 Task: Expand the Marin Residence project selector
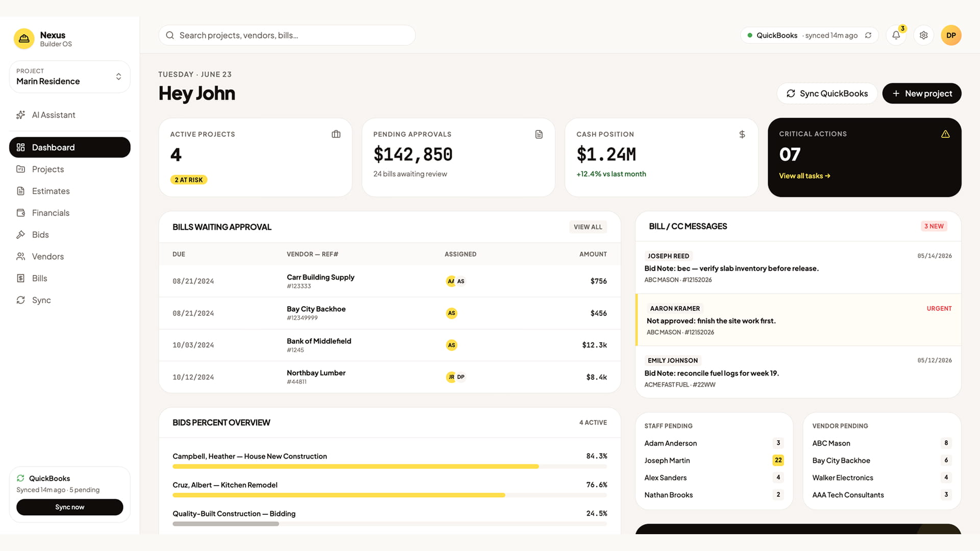point(70,77)
